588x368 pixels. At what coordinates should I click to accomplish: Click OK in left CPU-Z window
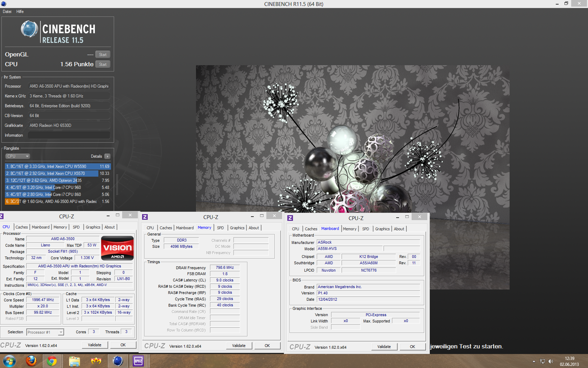[x=123, y=345]
